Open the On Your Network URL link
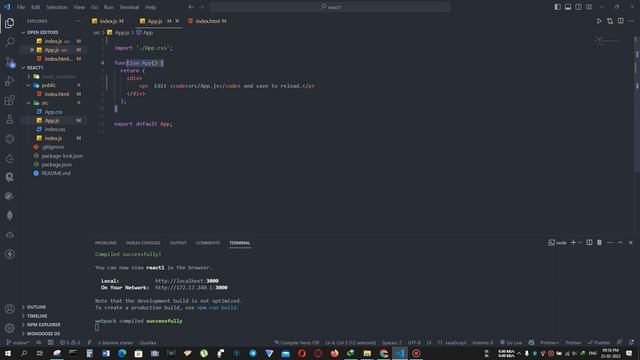Image resolution: width=640 pixels, height=360 pixels. coord(191,287)
